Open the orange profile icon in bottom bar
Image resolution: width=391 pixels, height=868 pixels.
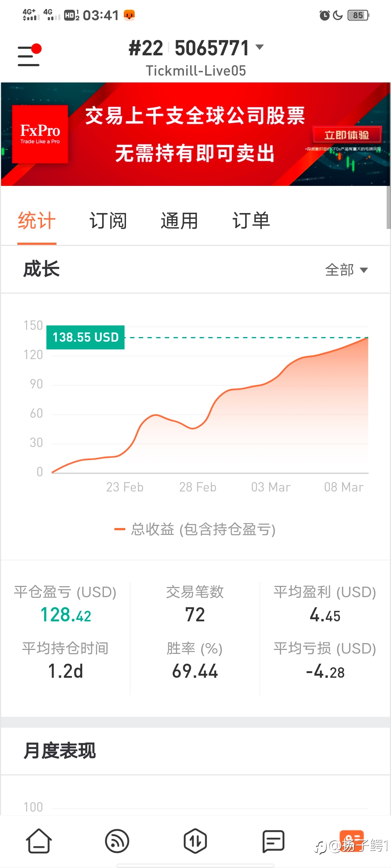pos(352,841)
